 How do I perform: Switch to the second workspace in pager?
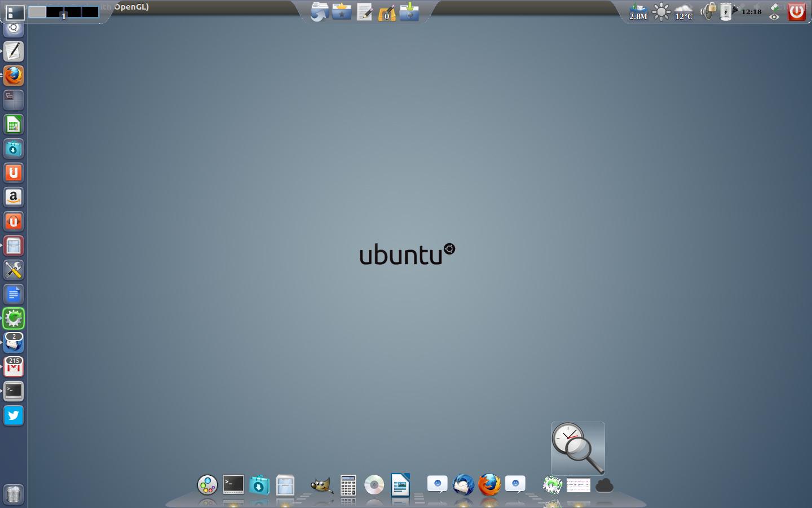click(55, 11)
